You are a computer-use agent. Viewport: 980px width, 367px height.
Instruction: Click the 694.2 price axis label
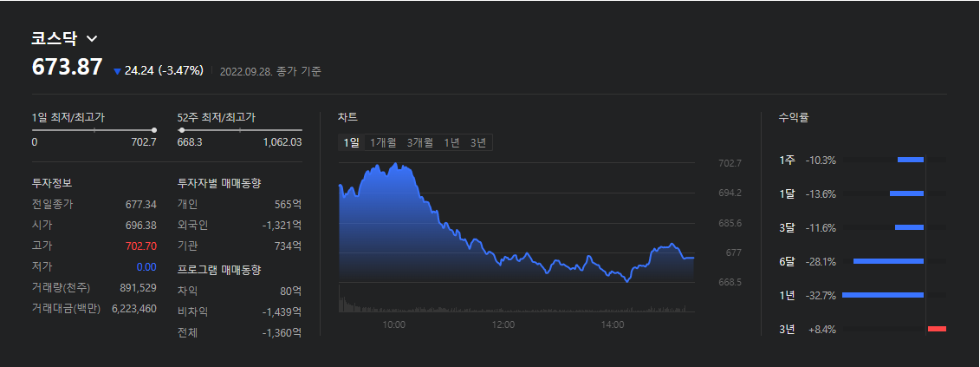click(730, 193)
